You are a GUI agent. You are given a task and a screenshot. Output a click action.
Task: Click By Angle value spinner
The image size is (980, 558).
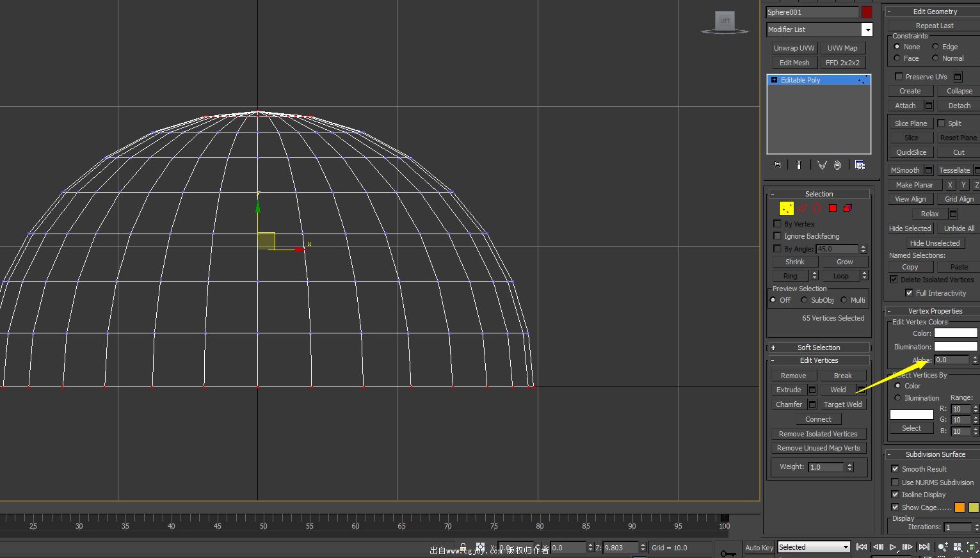(x=863, y=249)
